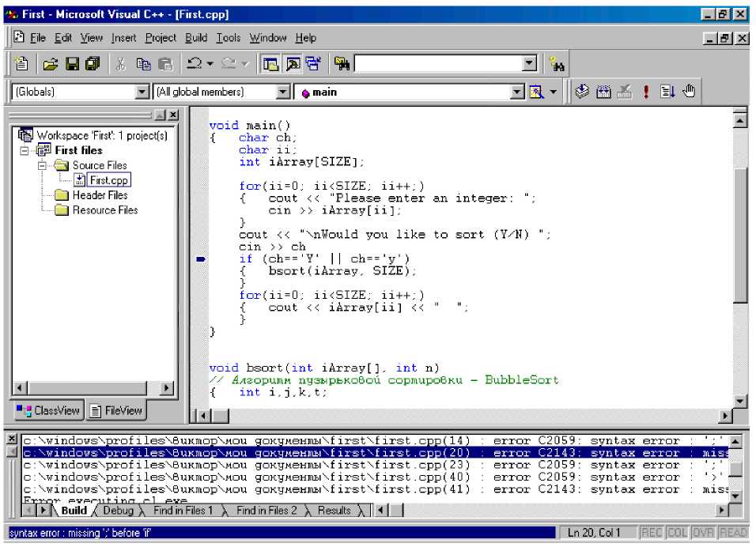Open the (All global members) filter dropdown
This screenshot has width=756, height=547.
point(283,92)
